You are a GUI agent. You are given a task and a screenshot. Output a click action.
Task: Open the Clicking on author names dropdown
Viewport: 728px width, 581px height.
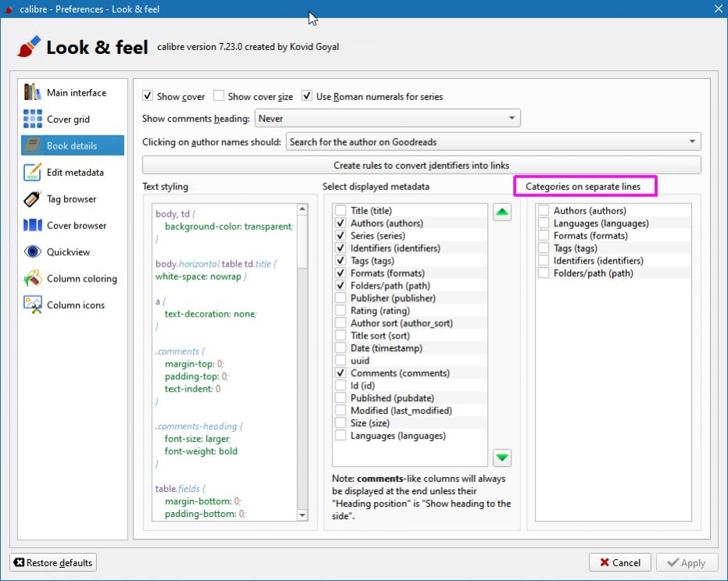pos(493,142)
